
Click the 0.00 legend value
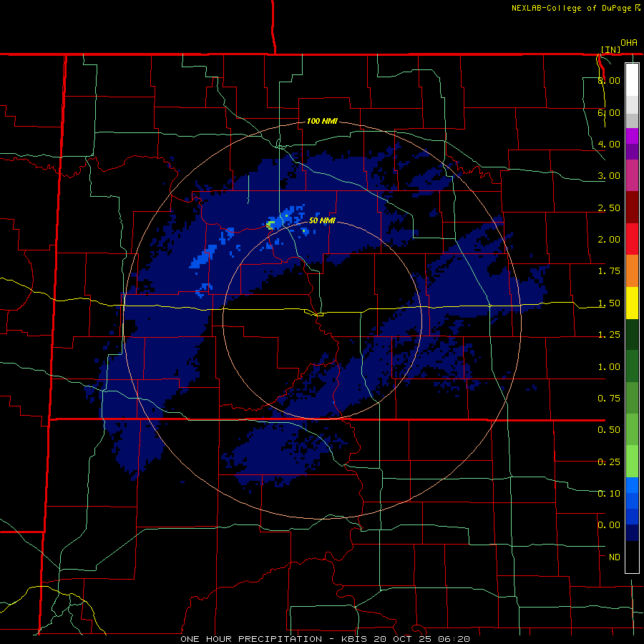[609, 525]
